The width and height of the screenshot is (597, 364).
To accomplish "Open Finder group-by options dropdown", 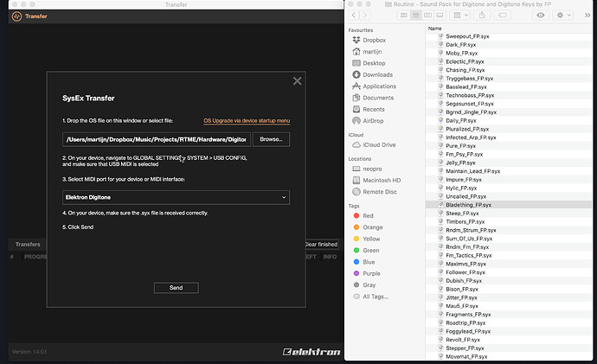I will [460, 16].
